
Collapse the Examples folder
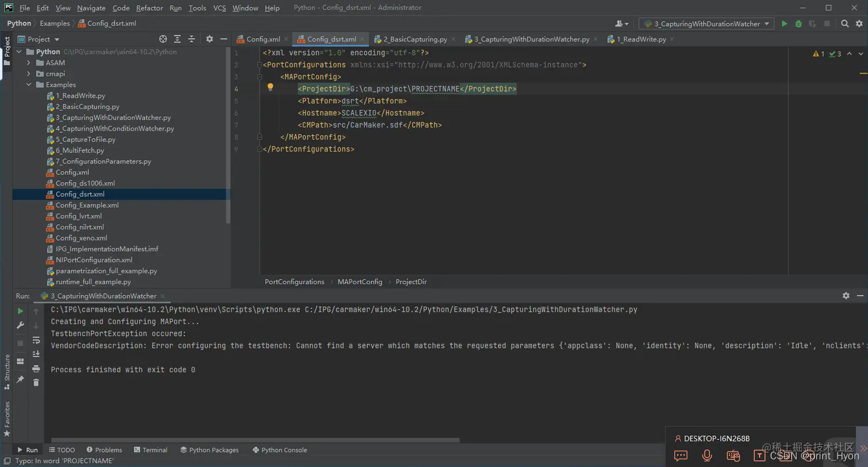click(29, 84)
